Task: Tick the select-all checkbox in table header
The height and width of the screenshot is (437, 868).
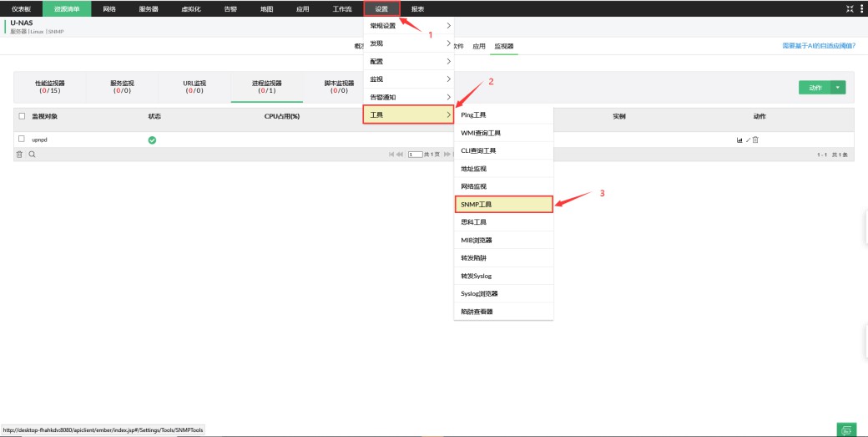Action: tap(22, 116)
